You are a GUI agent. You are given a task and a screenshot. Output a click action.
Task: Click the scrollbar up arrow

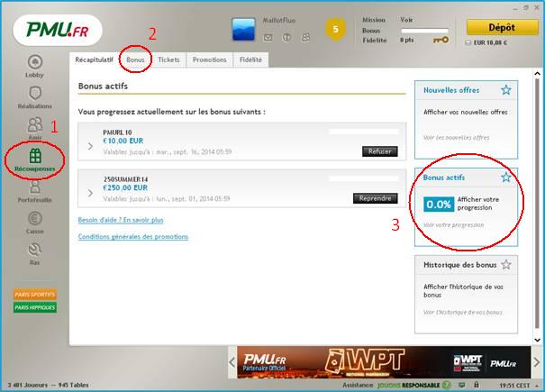(538, 73)
